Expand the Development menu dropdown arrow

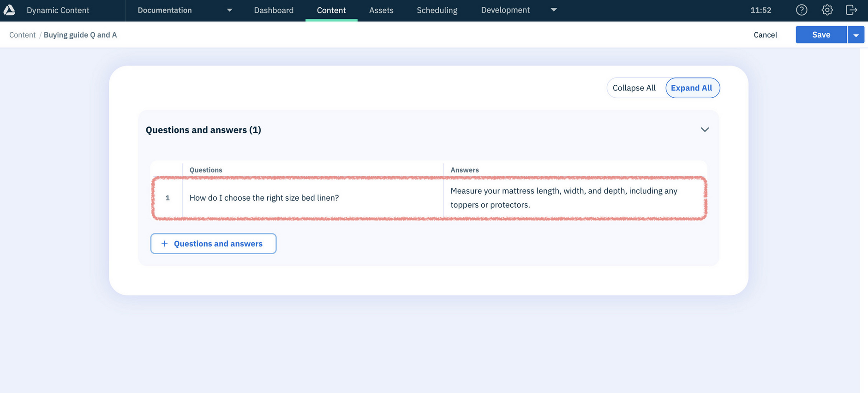(x=554, y=10)
